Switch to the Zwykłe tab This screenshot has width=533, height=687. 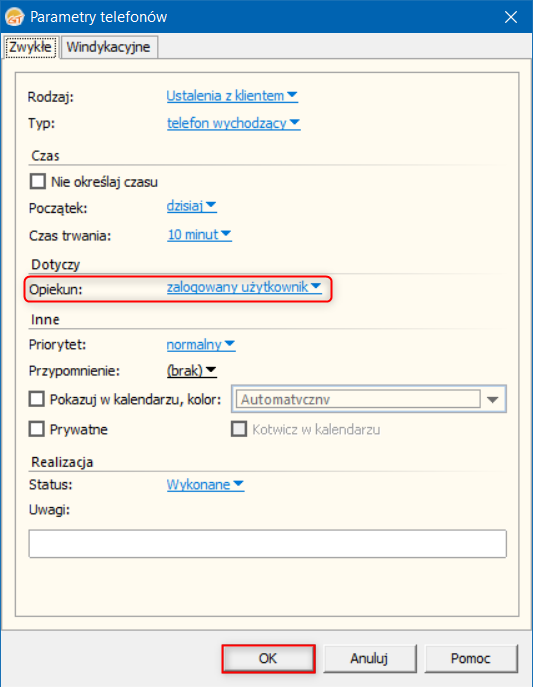(30, 47)
